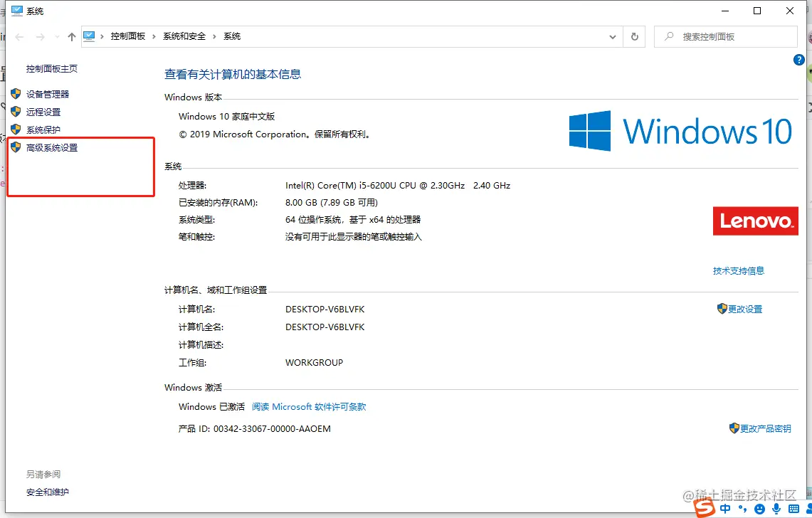
Task: Focus the 搜索控制面板 search field
Action: point(725,37)
